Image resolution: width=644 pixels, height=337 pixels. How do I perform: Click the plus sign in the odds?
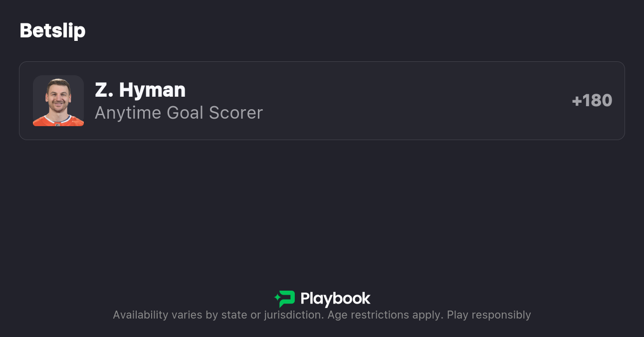pyautogui.click(x=577, y=101)
